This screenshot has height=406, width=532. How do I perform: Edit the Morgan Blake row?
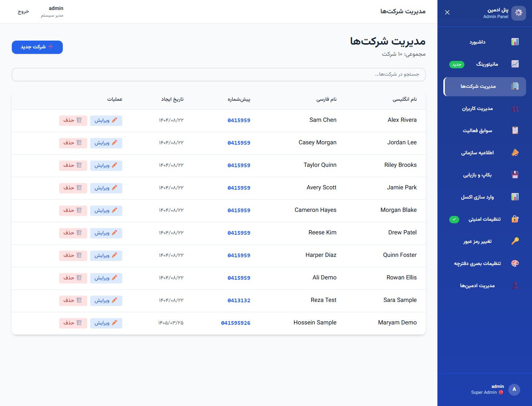(106, 210)
